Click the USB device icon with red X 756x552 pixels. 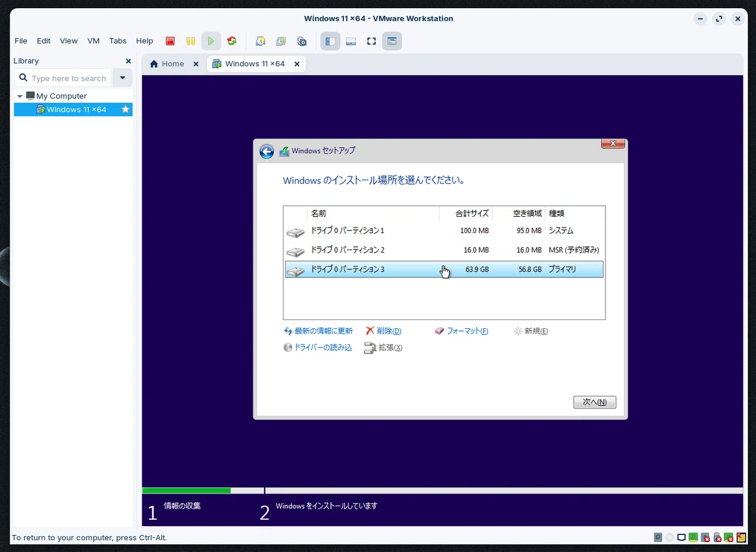pyautogui.click(x=718, y=538)
